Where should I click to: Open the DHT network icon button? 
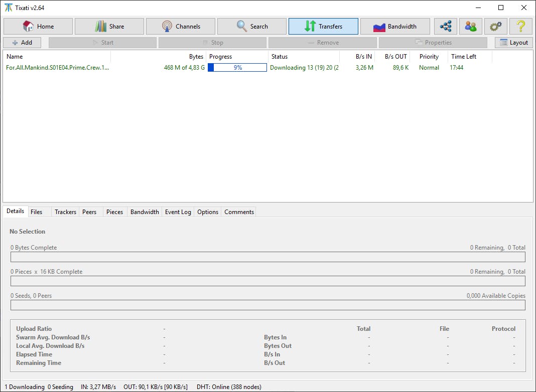446,26
